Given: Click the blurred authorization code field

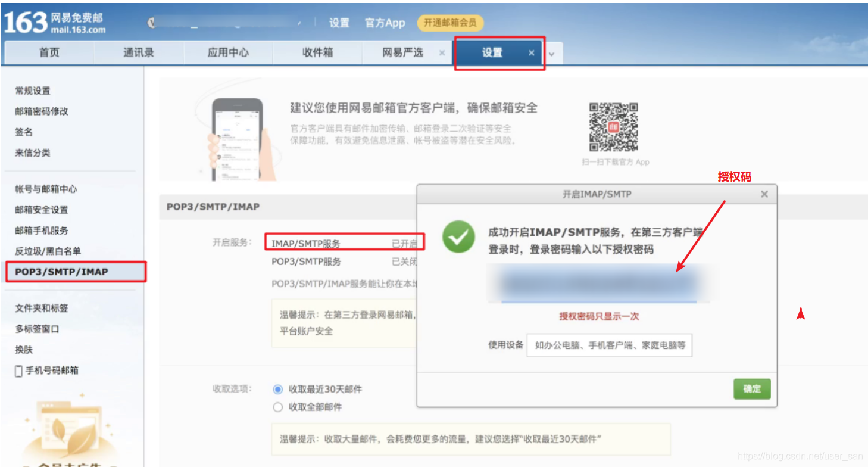Looking at the screenshot, I should 598,284.
